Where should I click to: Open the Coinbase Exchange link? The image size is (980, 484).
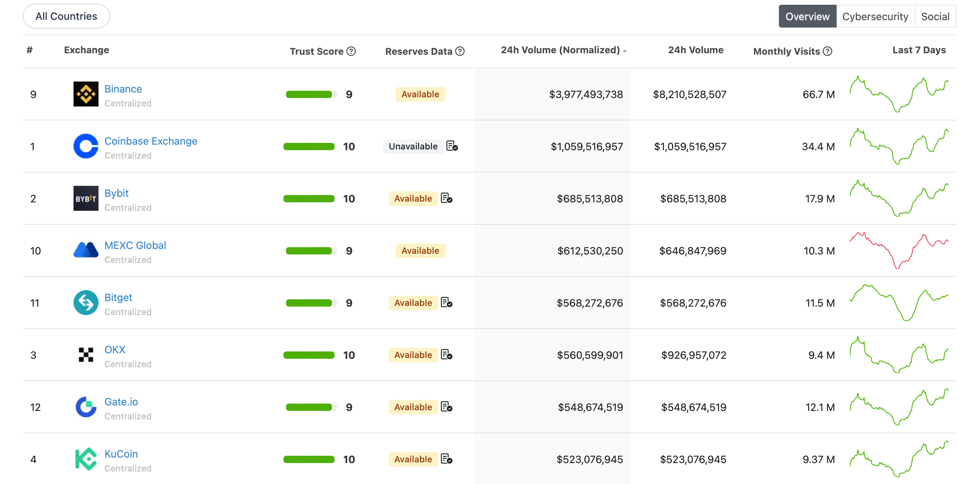coord(151,141)
